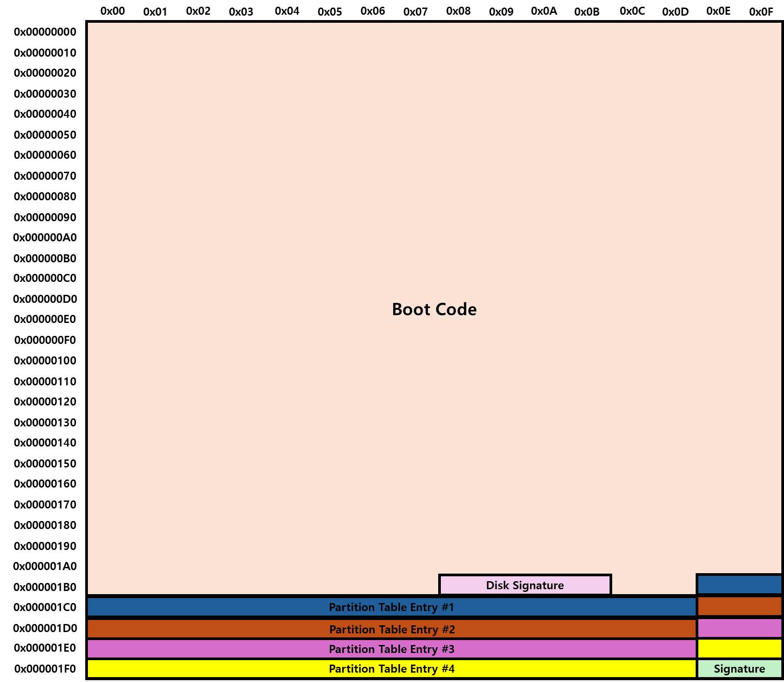This screenshot has width=784, height=682.
Task: Select the 0x03 column header
Action: [241, 12]
